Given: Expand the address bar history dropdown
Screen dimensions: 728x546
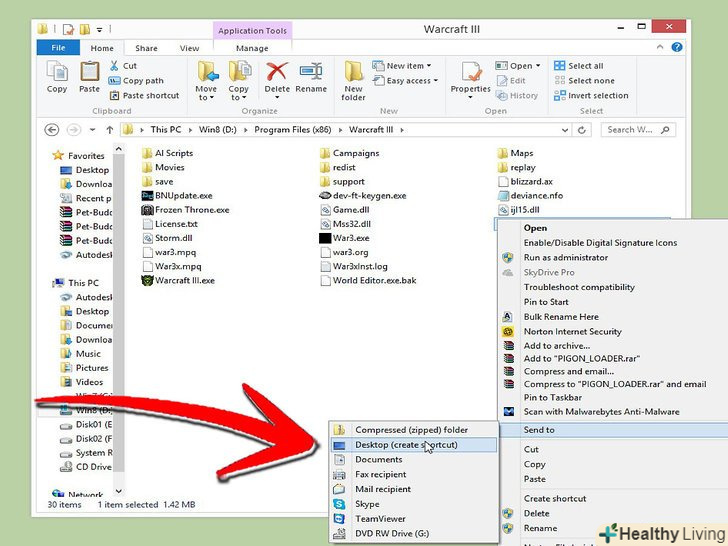Looking at the screenshot, I should 565,130.
